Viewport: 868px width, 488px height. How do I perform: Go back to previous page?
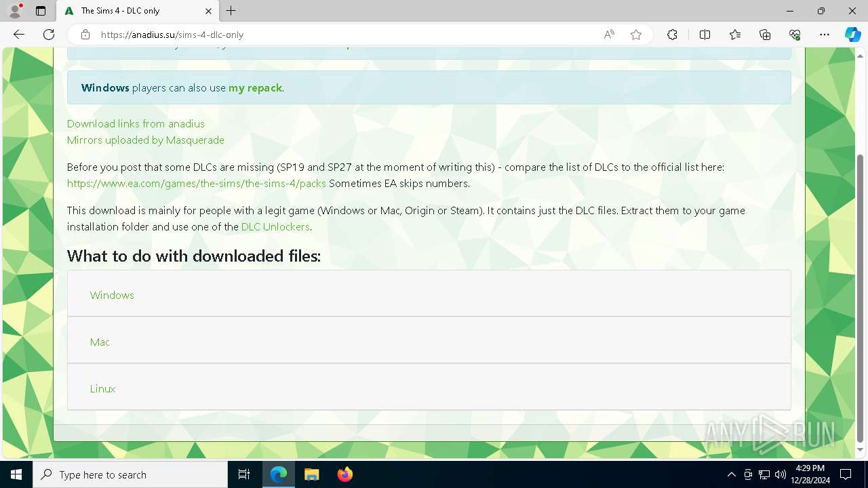click(19, 35)
